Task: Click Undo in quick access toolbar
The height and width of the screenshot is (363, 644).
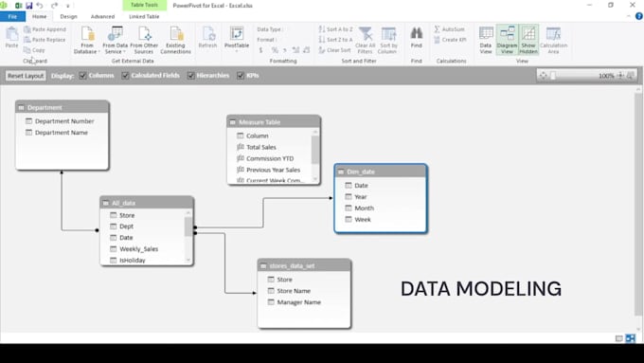Action: tap(40, 6)
